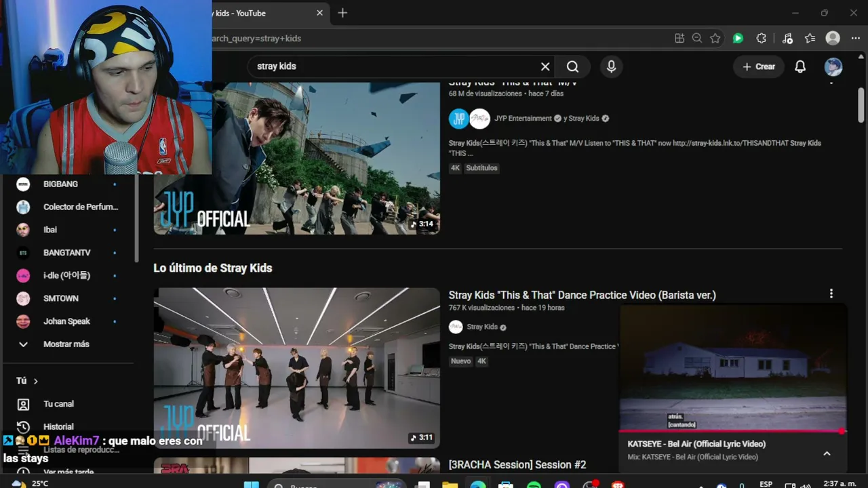Expand the 'Tú' section chevron

coord(36,381)
